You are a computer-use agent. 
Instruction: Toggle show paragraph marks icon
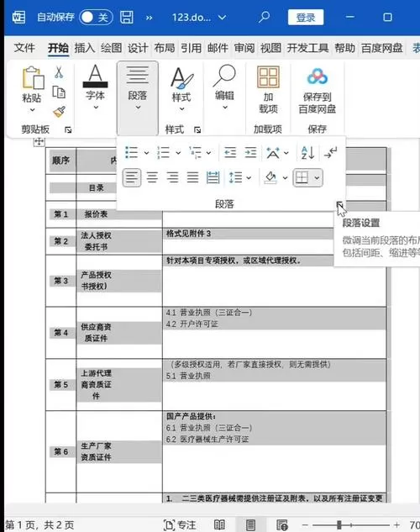tap(330, 153)
